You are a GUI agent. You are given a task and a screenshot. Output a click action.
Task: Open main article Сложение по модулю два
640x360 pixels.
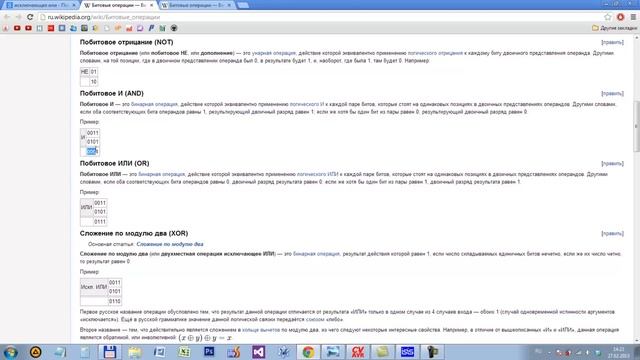click(170, 244)
